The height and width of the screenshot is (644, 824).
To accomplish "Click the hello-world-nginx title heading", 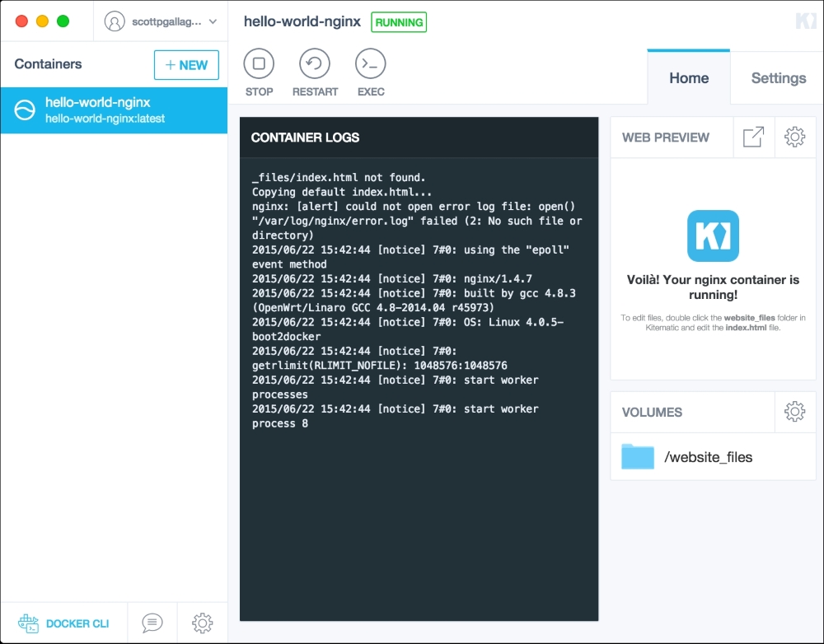I will [x=302, y=21].
